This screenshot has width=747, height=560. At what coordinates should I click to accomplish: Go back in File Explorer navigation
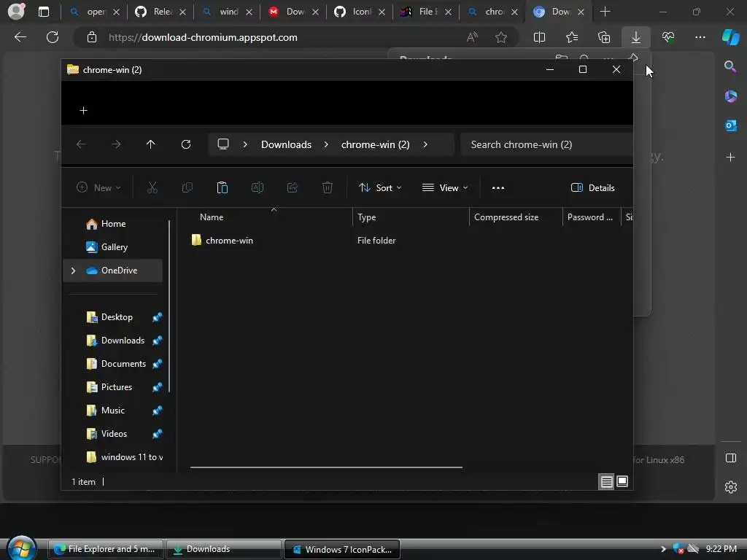[x=81, y=144]
